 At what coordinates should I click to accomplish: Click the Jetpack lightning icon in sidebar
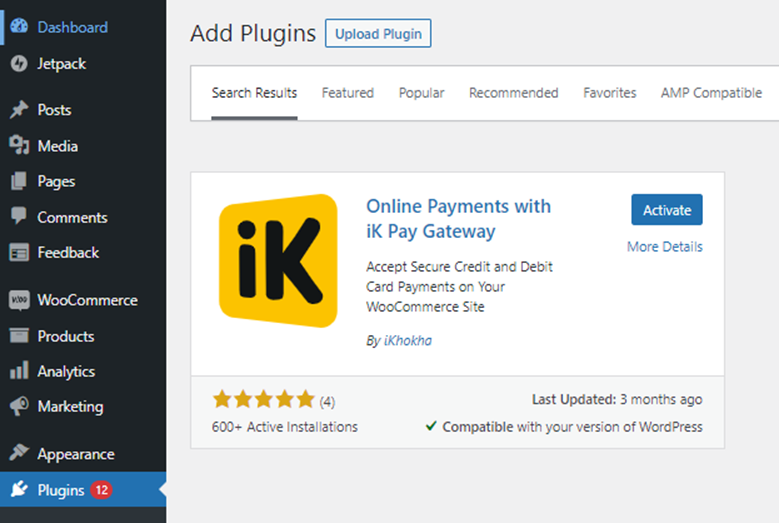(x=19, y=63)
